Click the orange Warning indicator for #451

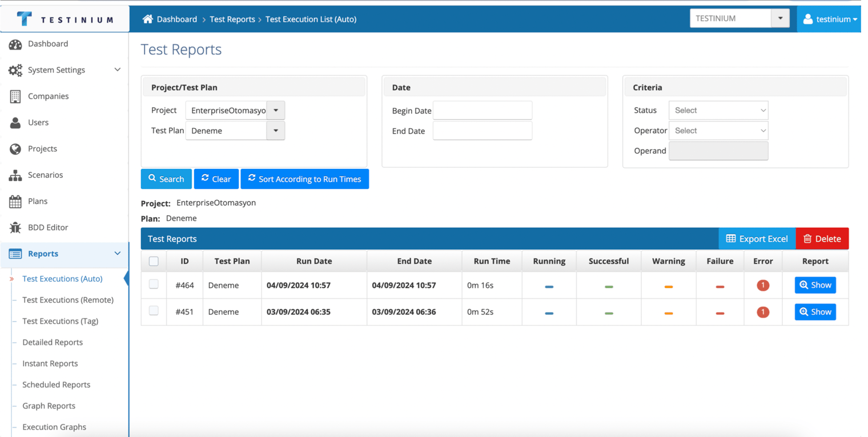669,313
